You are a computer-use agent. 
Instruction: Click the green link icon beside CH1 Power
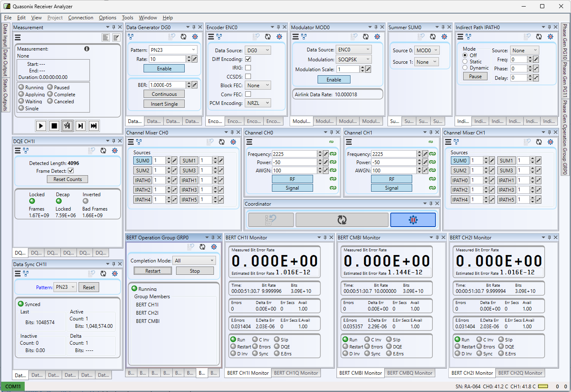tap(432, 162)
